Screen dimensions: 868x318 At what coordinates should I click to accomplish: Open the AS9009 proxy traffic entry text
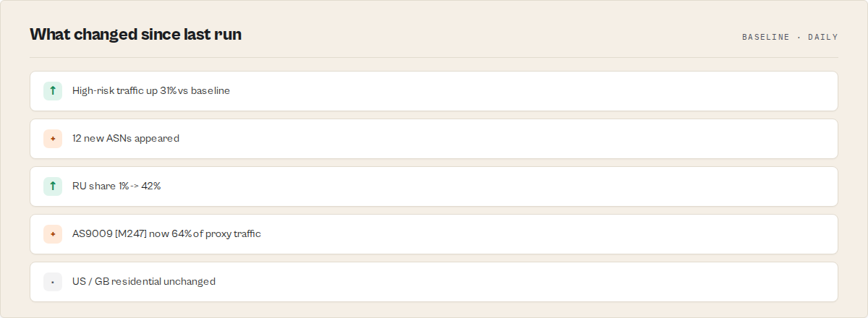click(x=166, y=234)
